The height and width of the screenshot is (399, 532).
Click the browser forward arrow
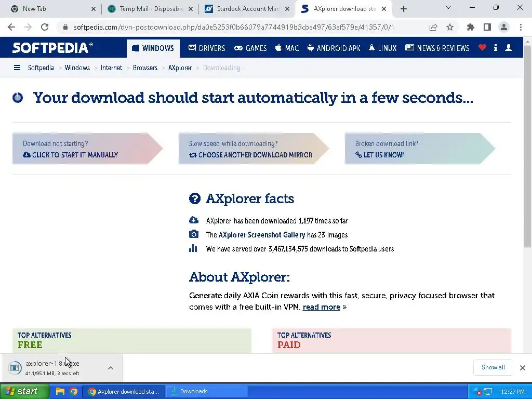[x=28, y=27]
